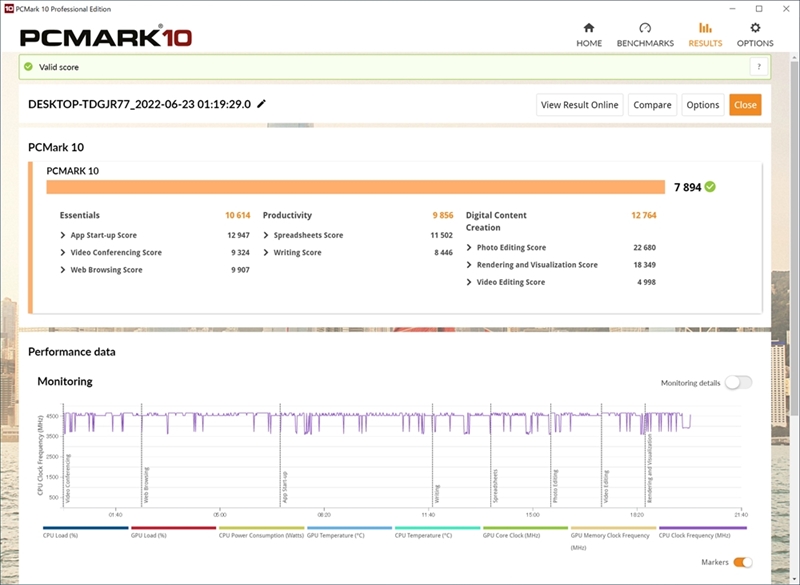The image size is (800, 585).
Task: Open the Options gear section
Action: tap(755, 35)
